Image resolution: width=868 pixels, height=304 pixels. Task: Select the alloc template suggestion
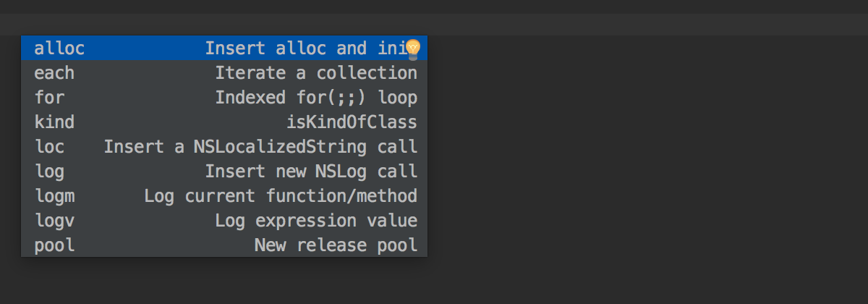pos(224,48)
